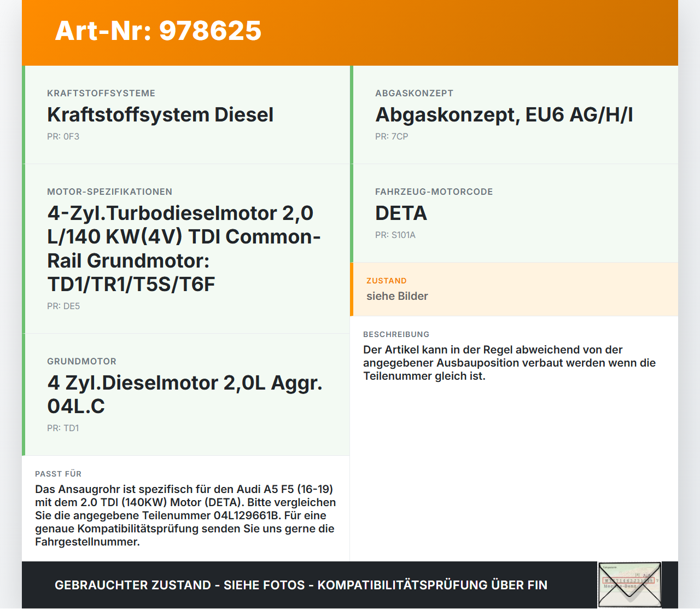Click the Beschreibung section heading

[x=397, y=334]
